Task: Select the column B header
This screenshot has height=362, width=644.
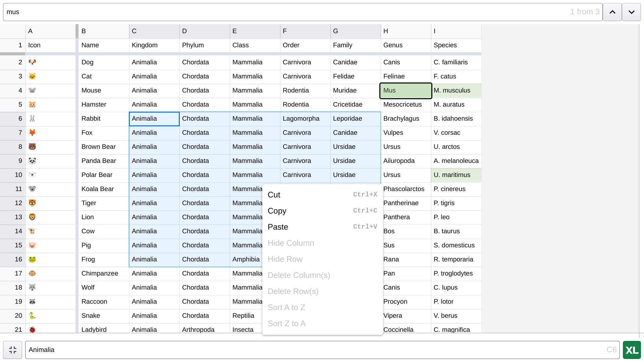Action: coord(104,31)
